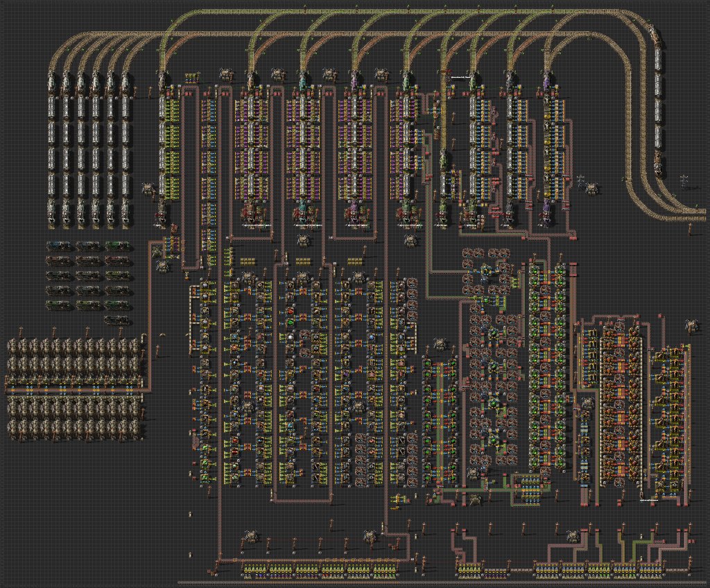Select the lone vehicle below the parked vehicle grid
Viewport: 710px width, 588px height.
coord(118,320)
